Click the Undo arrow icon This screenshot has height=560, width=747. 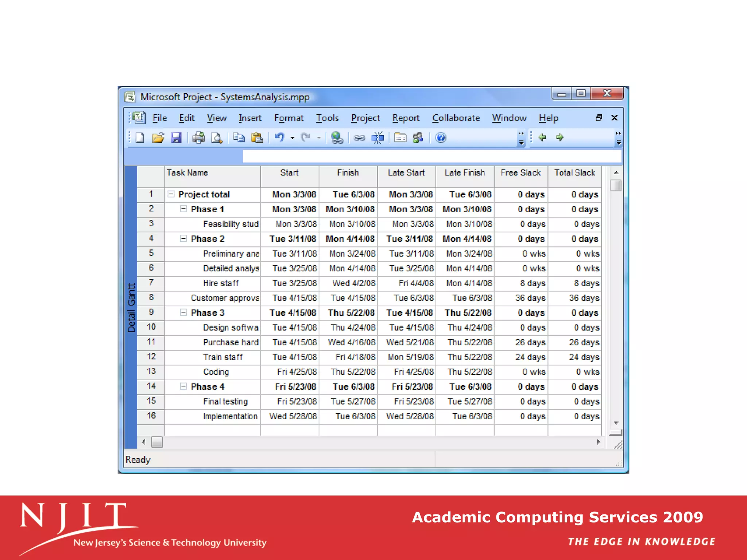pos(279,138)
